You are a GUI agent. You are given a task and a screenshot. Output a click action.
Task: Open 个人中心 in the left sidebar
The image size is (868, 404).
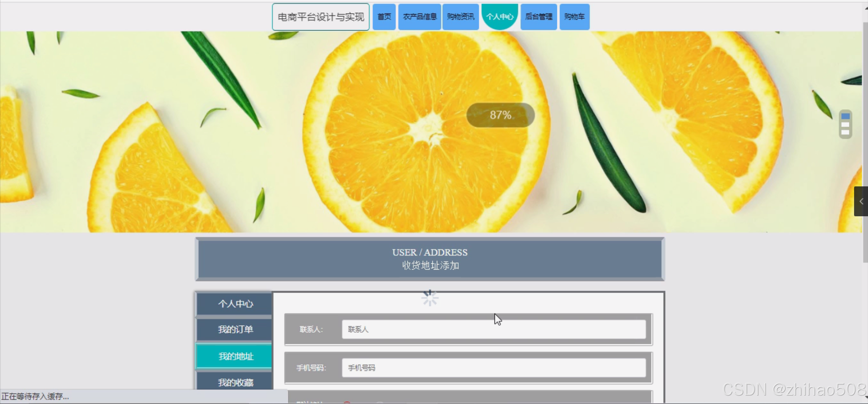tap(235, 304)
